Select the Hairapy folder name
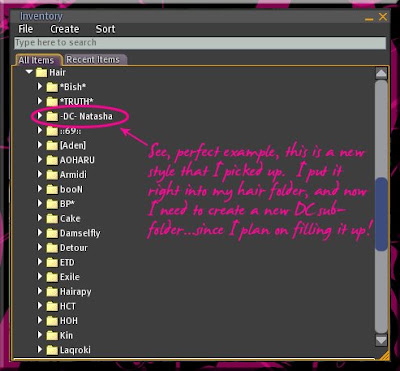 pos(76,292)
